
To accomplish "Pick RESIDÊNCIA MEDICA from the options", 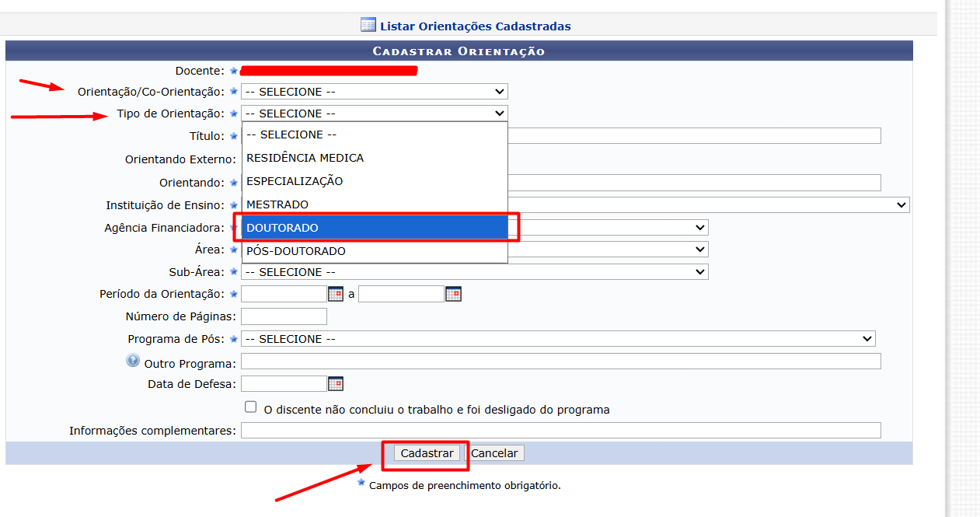I will pos(375,158).
